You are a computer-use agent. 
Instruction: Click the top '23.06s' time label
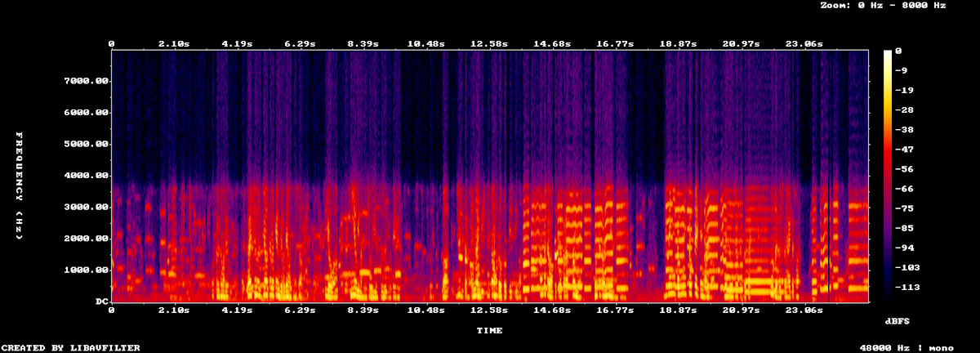click(x=803, y=43)
